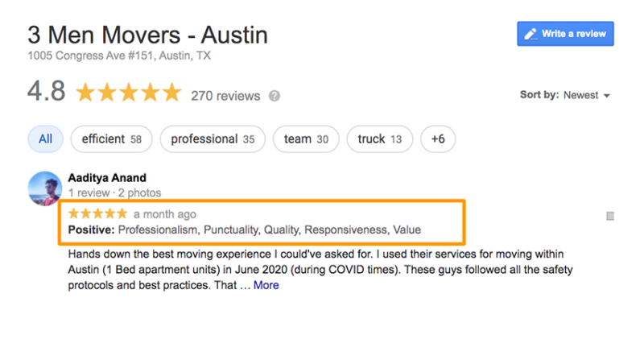This screenshot has width=644, height=364.
Task: Click the Write a review button
Action: tap(565, 34)
